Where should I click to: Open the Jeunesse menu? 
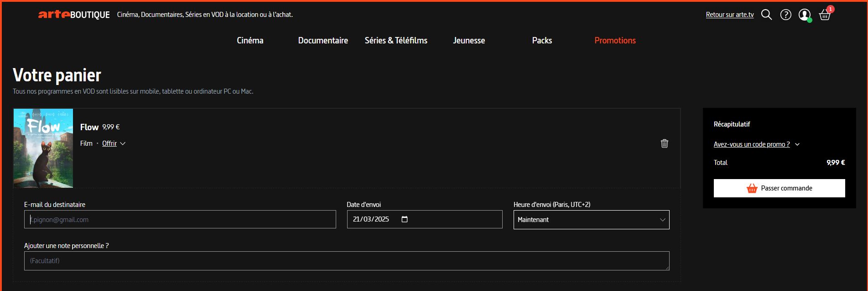coord(469,40)
